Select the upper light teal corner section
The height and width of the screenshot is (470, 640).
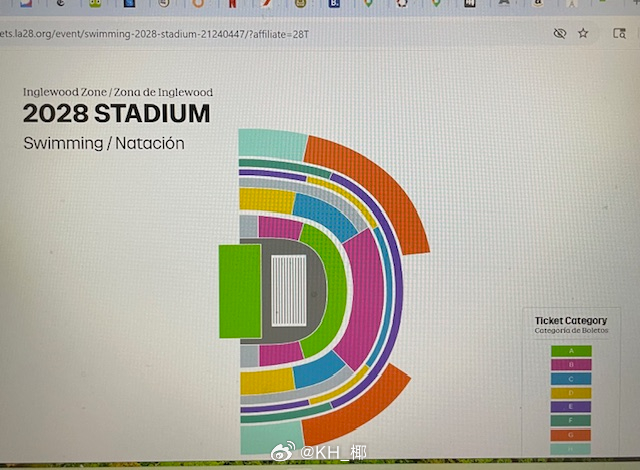(271, 143)
